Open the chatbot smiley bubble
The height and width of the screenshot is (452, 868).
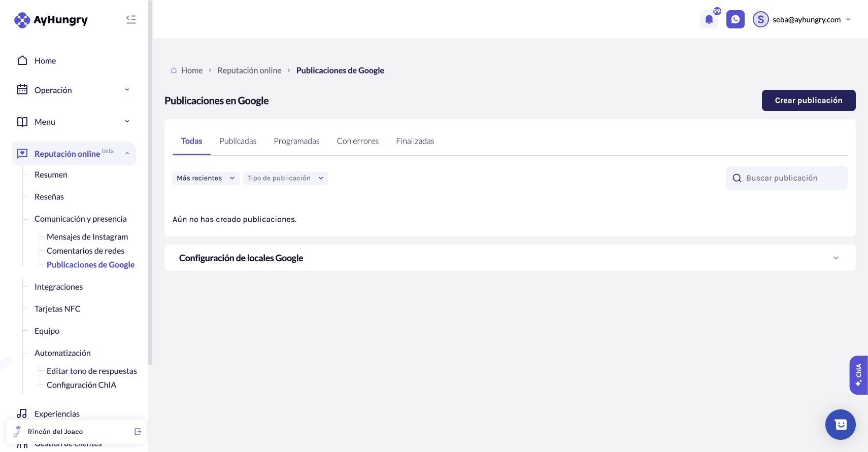[x=840, y=425]
